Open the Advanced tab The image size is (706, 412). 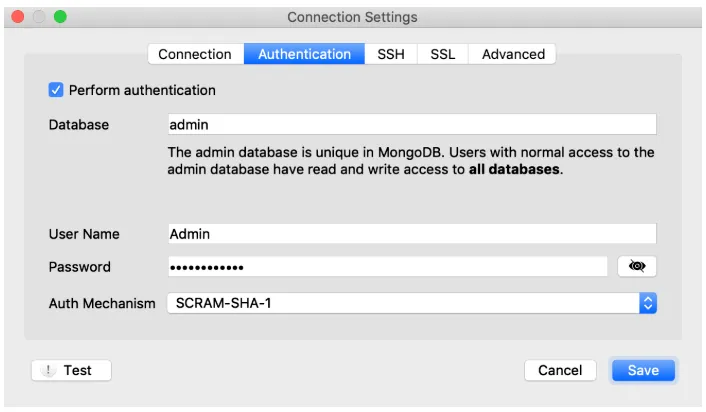(x=513, y=54)
